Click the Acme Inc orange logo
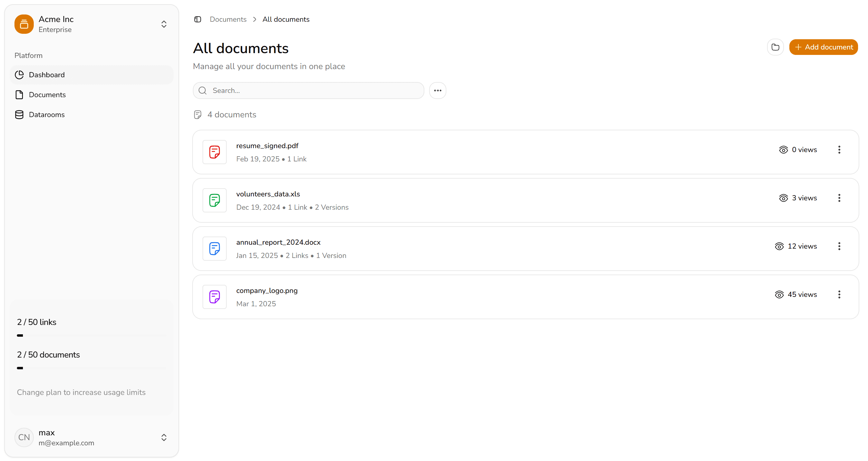The width and height of the screenshot is (868, 461). 24,24
